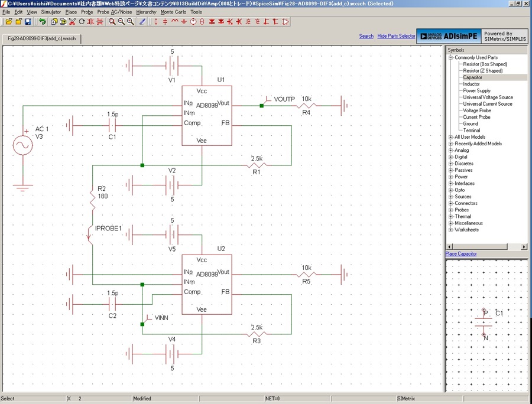The height and width of the screenshot is (404, 532).
Task: Save the schematic with the floppy disk icon
Action: click(28, 22)
